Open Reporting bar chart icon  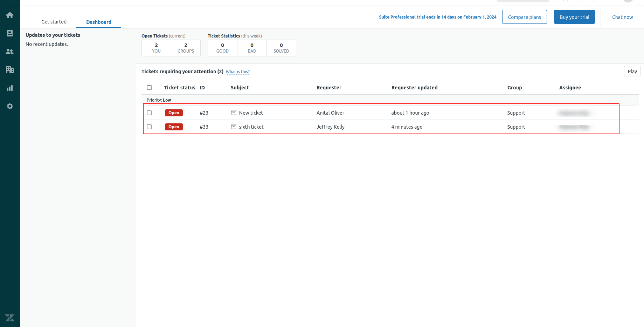pyautogui.click(x=10, y=88)
